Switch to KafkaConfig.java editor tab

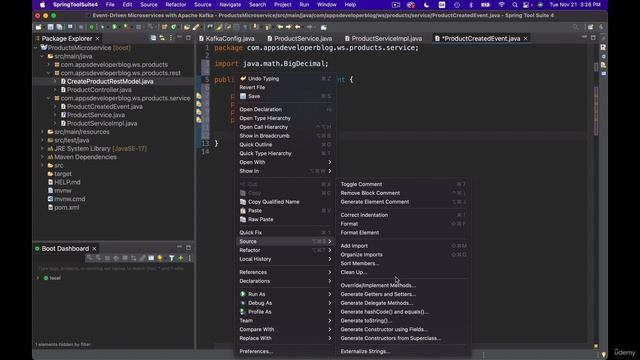click(x=227, y=38)
